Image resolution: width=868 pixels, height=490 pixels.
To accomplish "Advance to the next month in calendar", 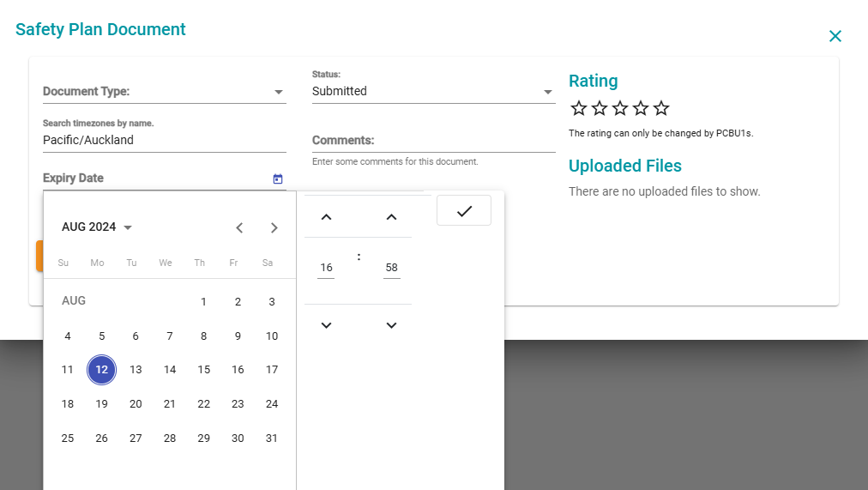I will point(274,227).
